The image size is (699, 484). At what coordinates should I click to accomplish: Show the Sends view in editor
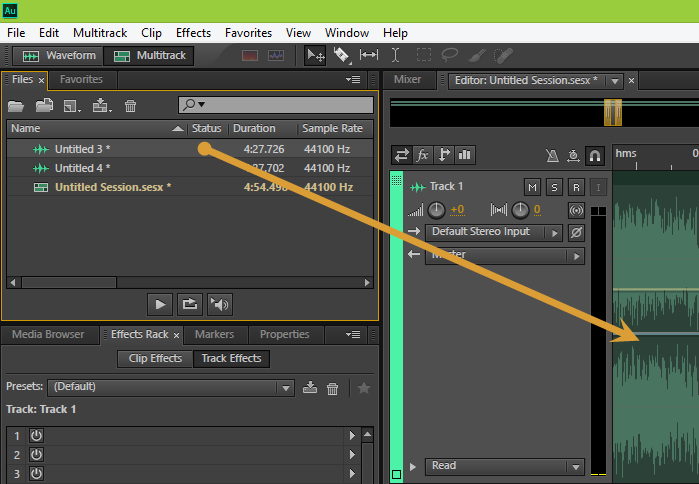coord(444,155)
